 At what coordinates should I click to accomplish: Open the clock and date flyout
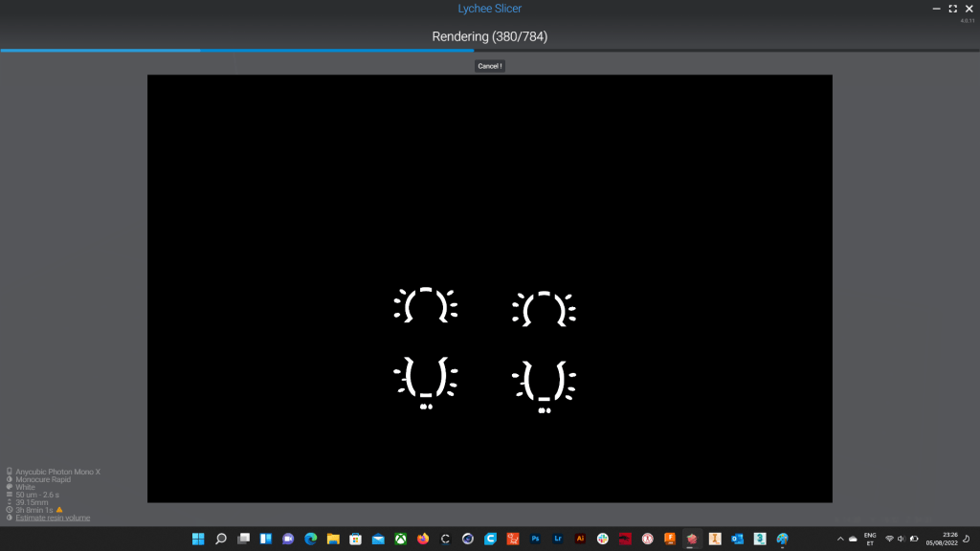point(948,539)
